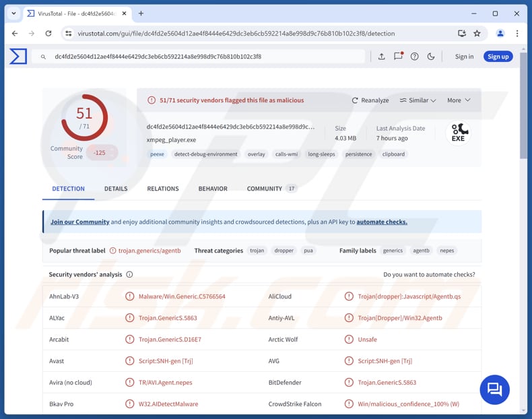This screenshot has width=532, height=419.
Task: Follow the Join our Community link
Action: click(79, 222)
